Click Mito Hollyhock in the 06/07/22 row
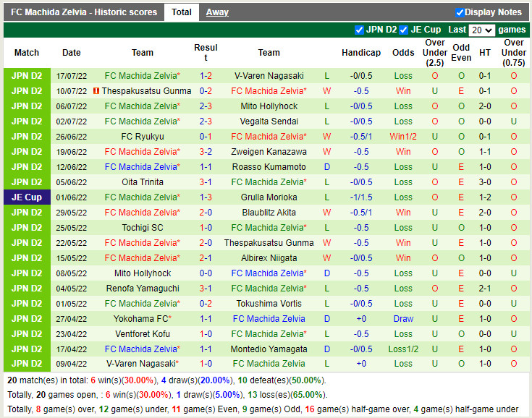Image resolution: width=532 pixels, height=418 pixels. [269, 106]
